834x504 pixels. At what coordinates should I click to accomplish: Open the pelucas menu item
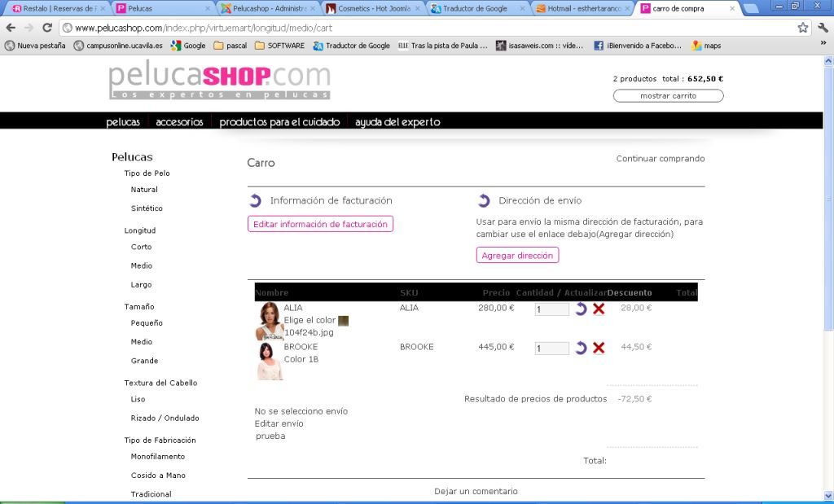pyautogui.click(x=123, y=122)
